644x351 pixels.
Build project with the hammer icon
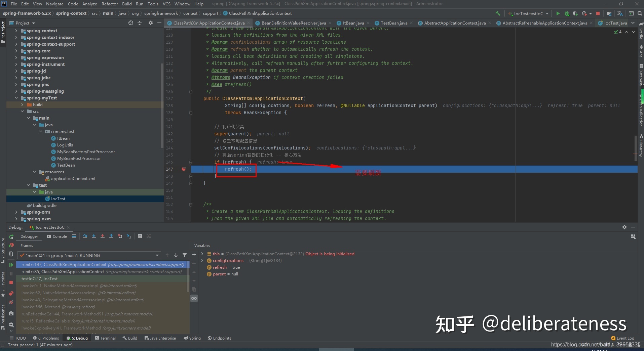(498, 13)
